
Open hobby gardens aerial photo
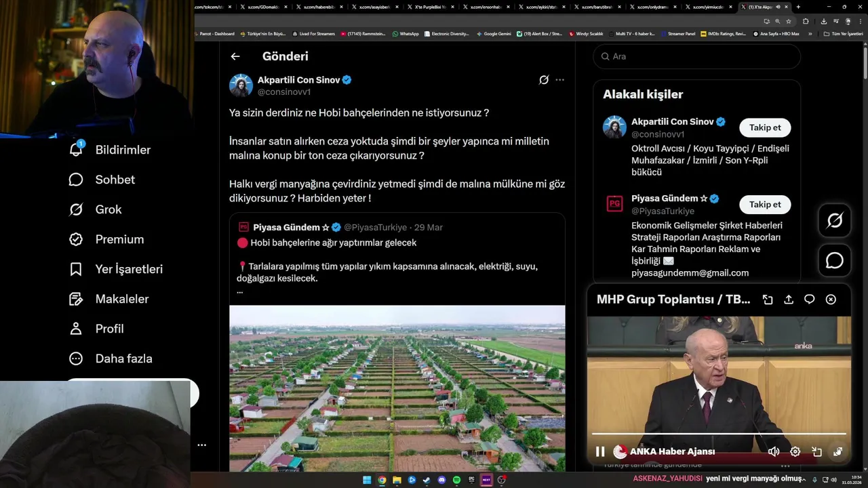pyautogui.click(x=397, y=388)
